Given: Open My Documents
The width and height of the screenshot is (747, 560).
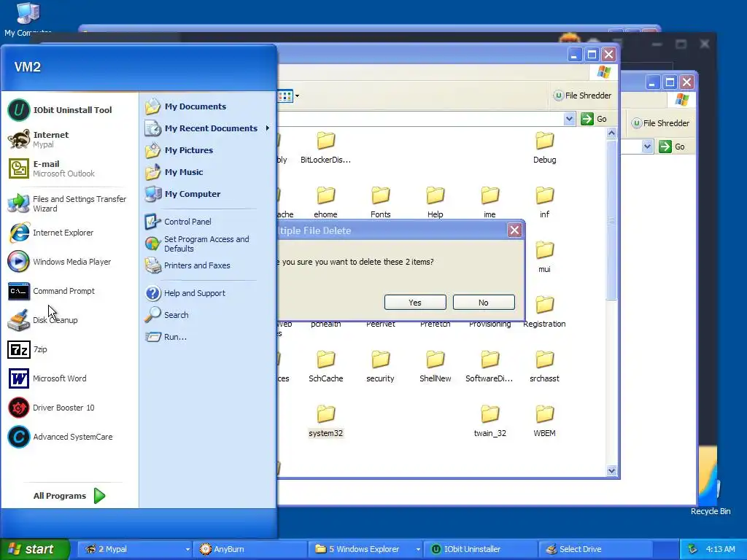Looking at the screenshot, I should coord(207,106).
